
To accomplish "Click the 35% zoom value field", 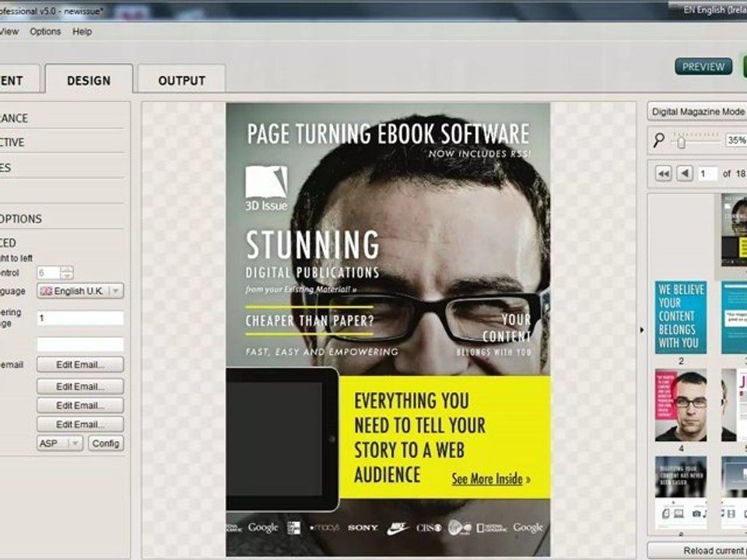I will (x=736, y=140).
